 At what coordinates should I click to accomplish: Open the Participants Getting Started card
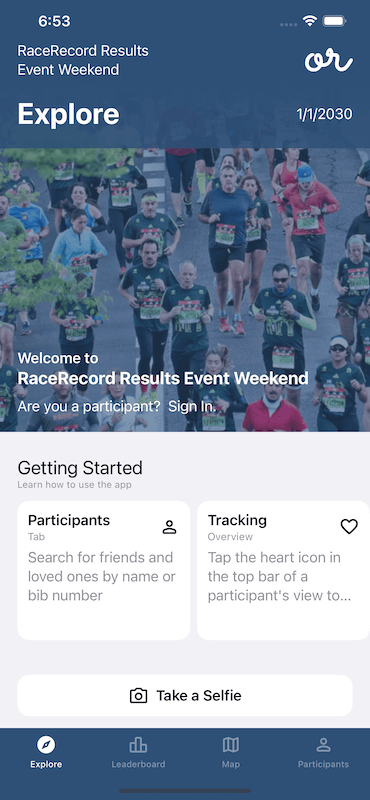coord(104,570)
